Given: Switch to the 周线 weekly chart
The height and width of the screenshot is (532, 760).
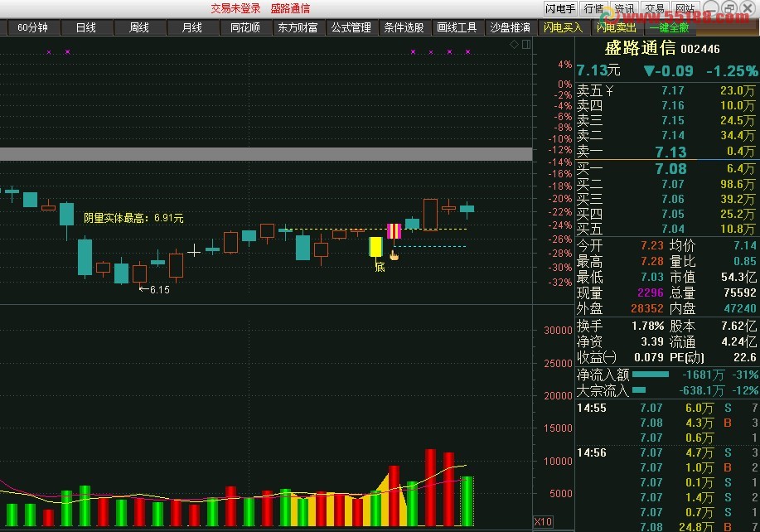Looking at the screenshot, I should point(139,27).
